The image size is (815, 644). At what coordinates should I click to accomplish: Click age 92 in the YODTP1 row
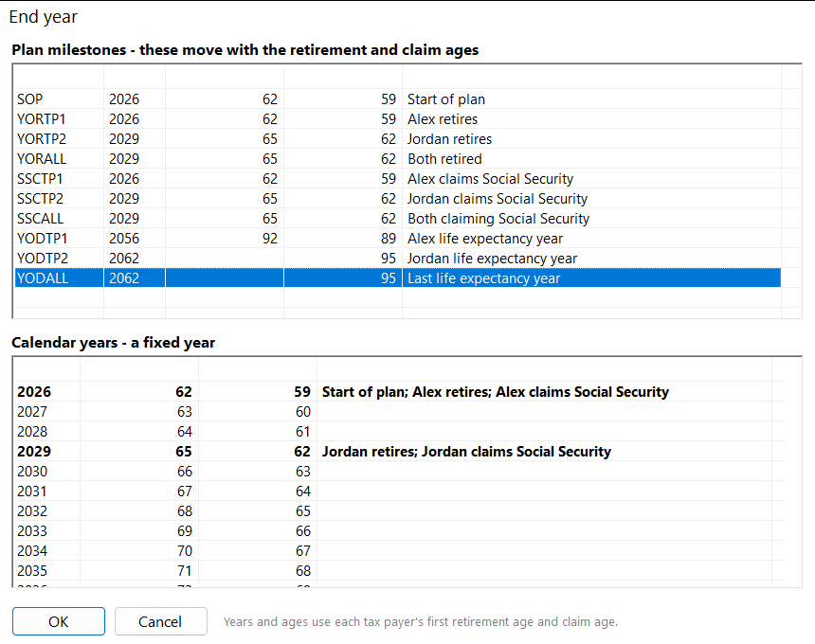pyautogui.click(x=270, y=239)
